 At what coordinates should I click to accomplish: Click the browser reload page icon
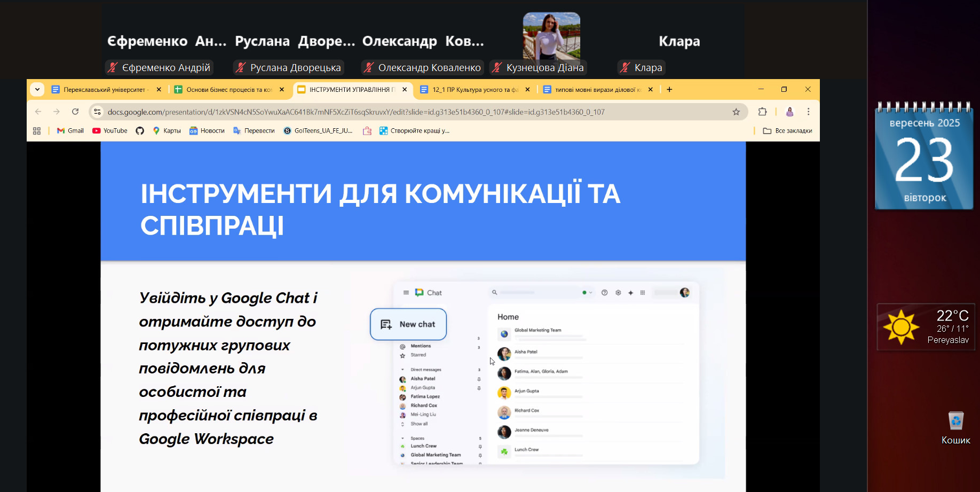(75, 112)
